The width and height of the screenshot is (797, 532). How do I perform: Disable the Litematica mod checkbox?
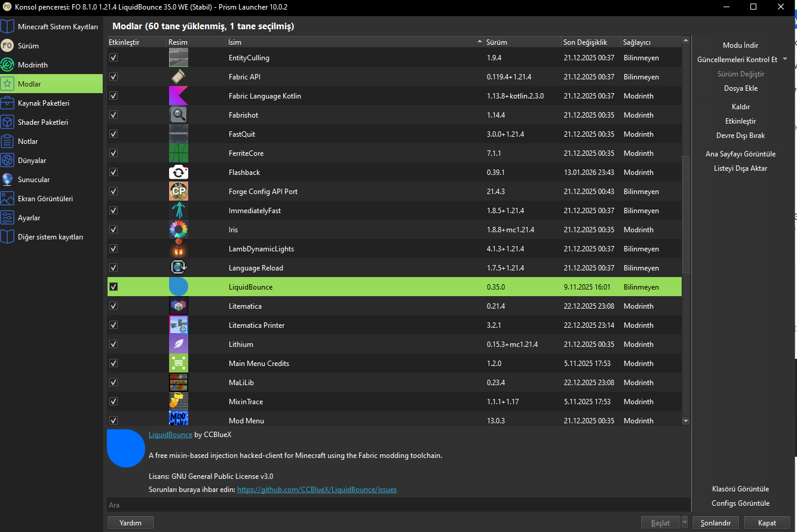[x=114, y=306]
